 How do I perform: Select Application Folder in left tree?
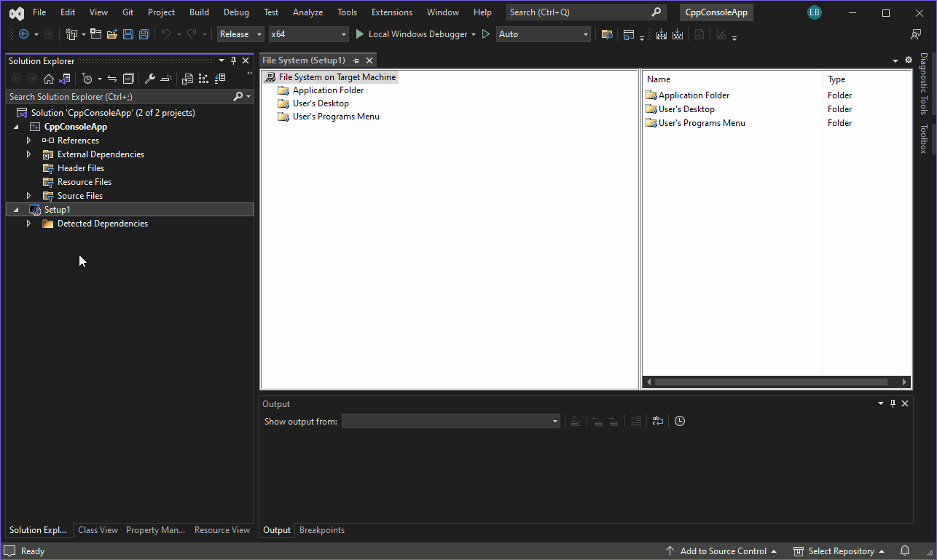pyautogui.click(x=329, y=90)
